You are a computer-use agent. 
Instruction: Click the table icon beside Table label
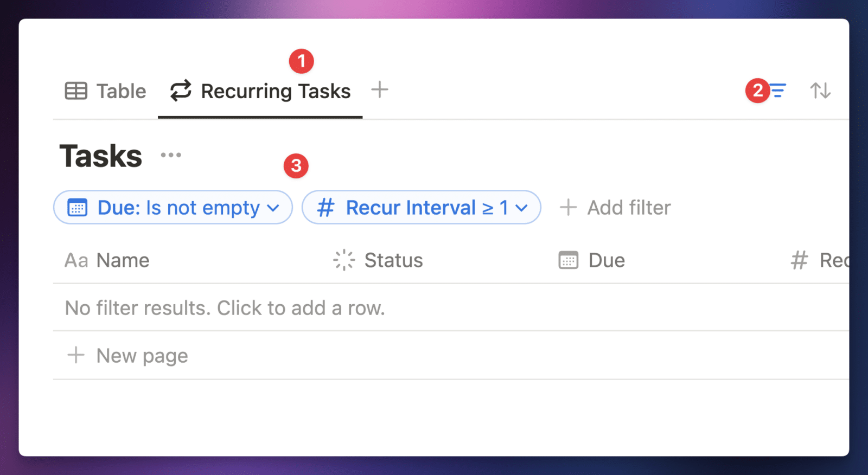pos(76,91)
